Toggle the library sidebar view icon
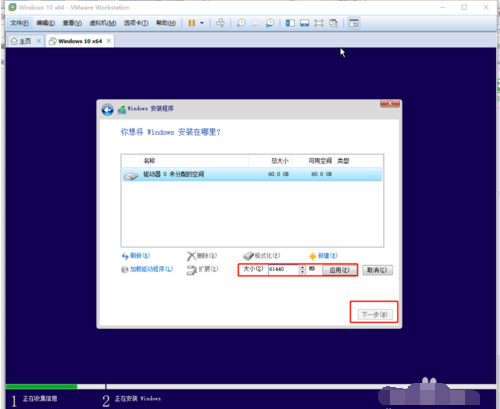 click(x=290, y=23)
